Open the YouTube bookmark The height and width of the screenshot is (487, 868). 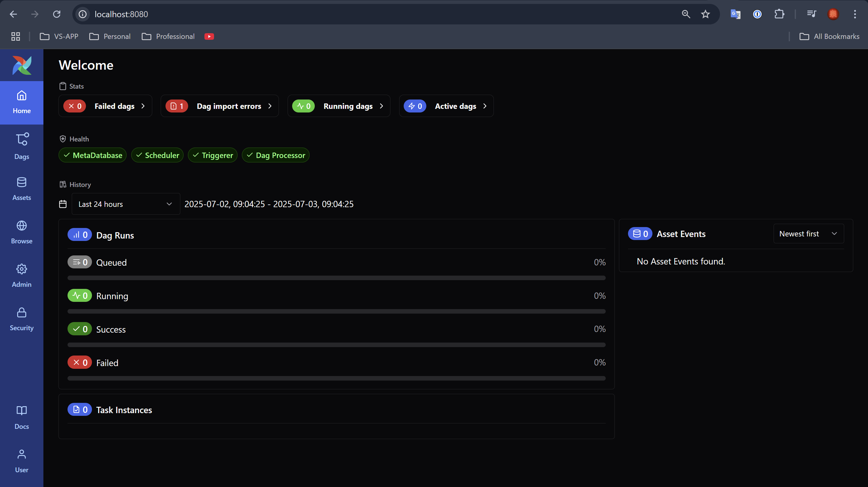click(209, 36)
